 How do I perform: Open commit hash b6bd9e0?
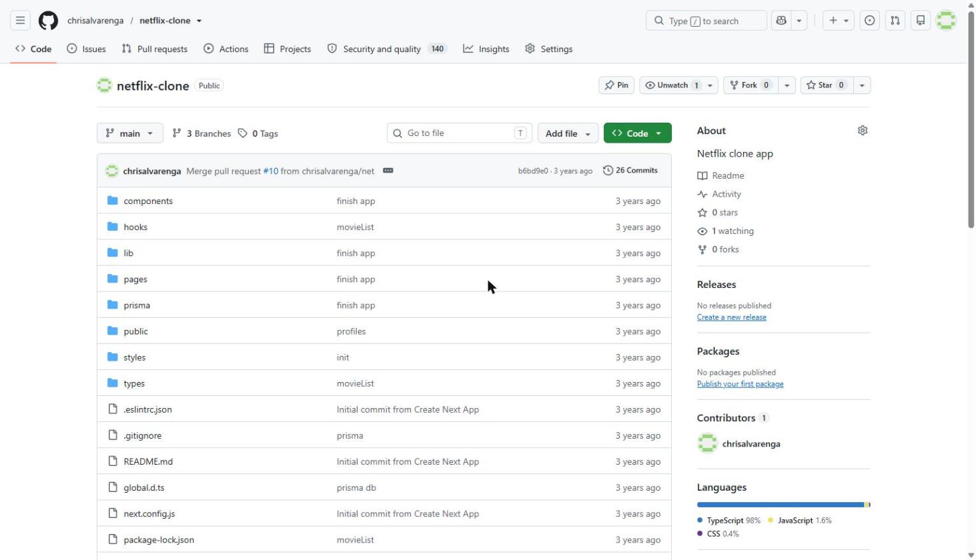[x=532, y=171]
